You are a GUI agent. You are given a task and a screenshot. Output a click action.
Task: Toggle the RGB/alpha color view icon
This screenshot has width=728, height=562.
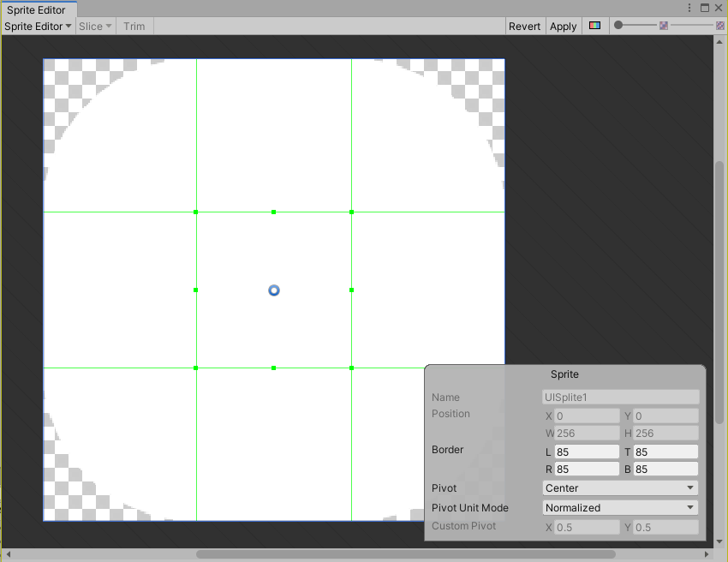coord(594,26)
